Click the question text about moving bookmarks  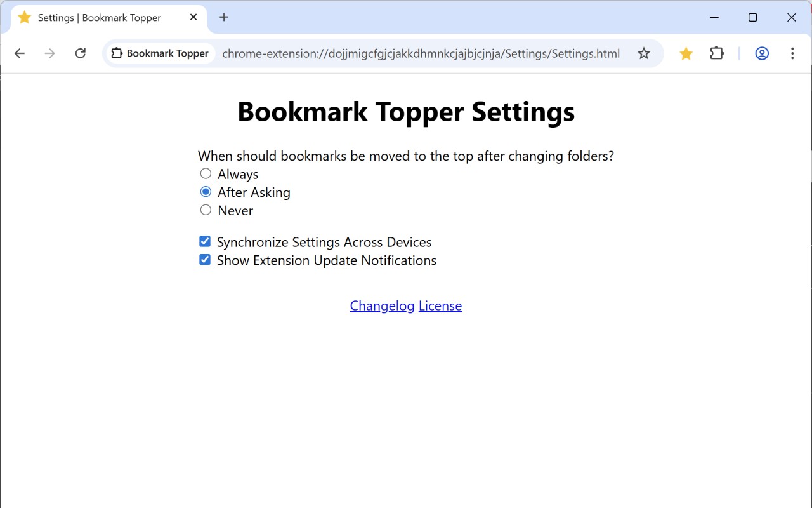[406, 156]
